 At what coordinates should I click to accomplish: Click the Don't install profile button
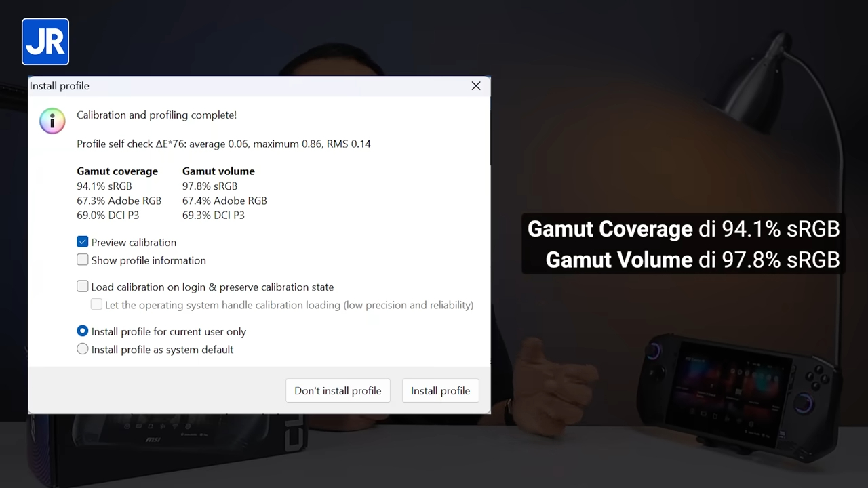click(x=338, y=390)
